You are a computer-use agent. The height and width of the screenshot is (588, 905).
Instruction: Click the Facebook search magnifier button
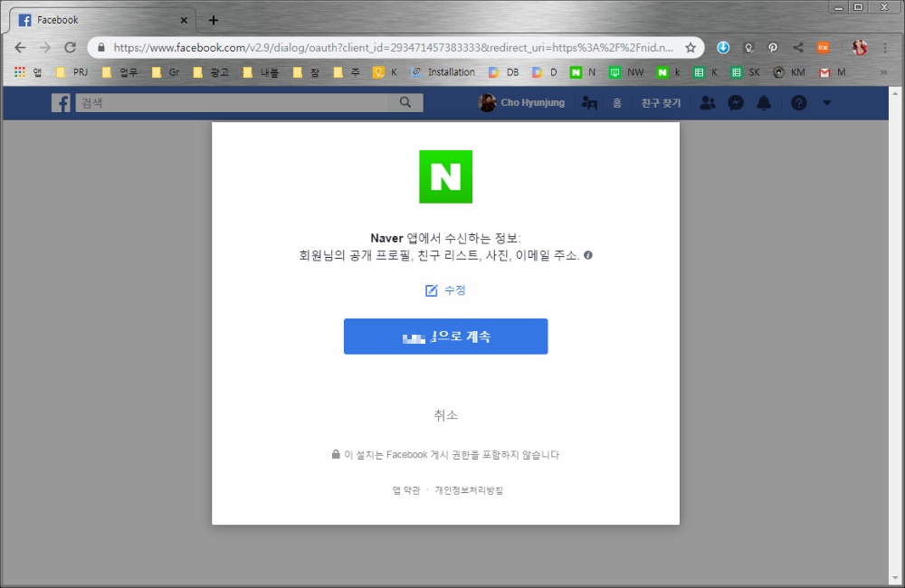405,102
